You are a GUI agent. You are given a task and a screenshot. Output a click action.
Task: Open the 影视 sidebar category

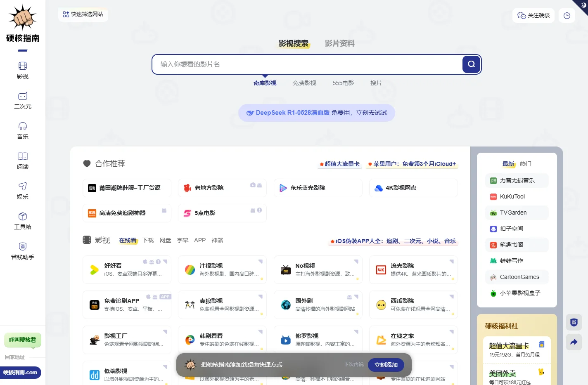(x=23, y=71)
